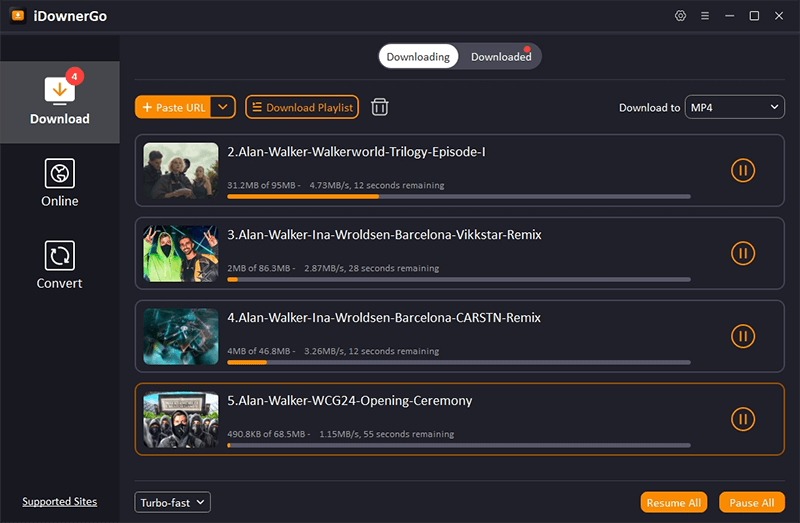Open the Online browser section

(60, 183)
